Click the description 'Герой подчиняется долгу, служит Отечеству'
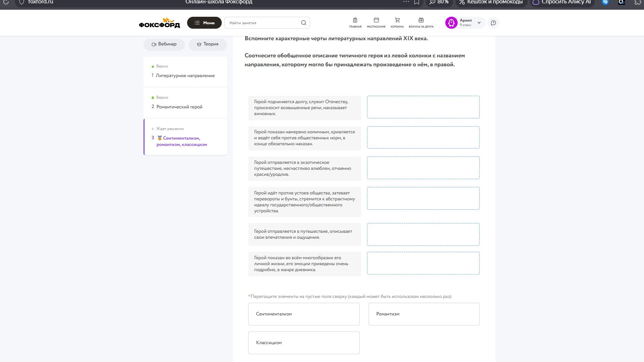Viewport: 644px width, 362px height. coord(304,108)
